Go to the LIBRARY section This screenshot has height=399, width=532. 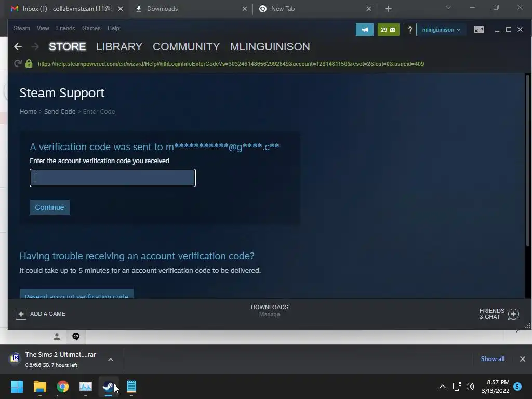tap(119, 46)
